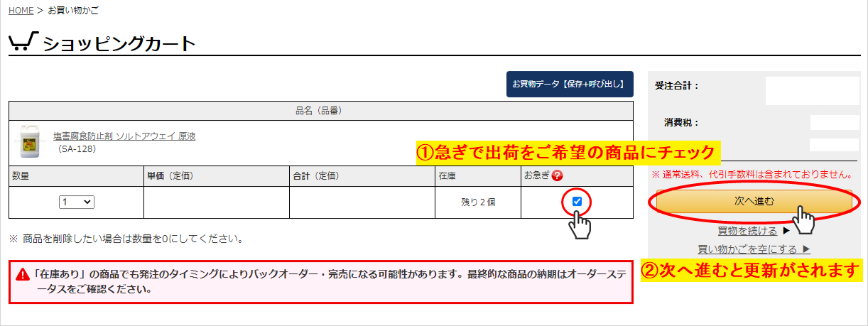868x326 pixels.
Task: Click the 品名（品番） table header
Action: pyautogui.click(x=320, y=111)
